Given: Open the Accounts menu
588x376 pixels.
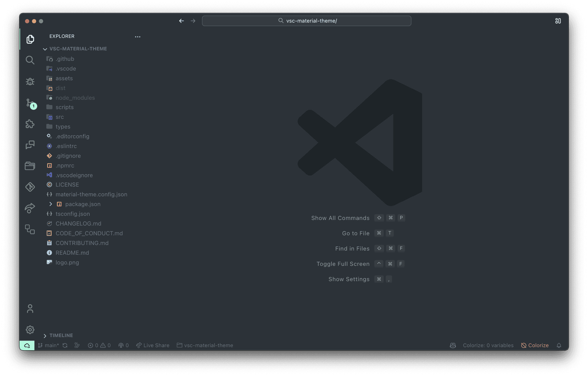Looking at the screenshot, I should click(x=30, y=309).
